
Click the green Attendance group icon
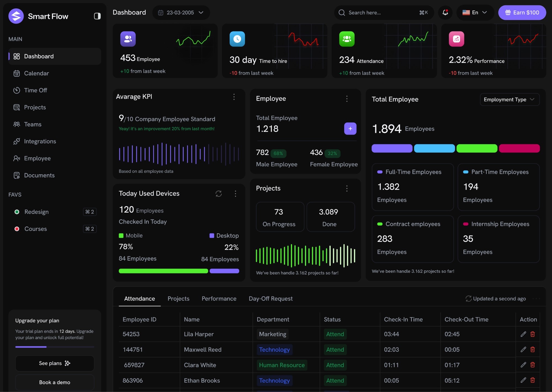(347, 39)
